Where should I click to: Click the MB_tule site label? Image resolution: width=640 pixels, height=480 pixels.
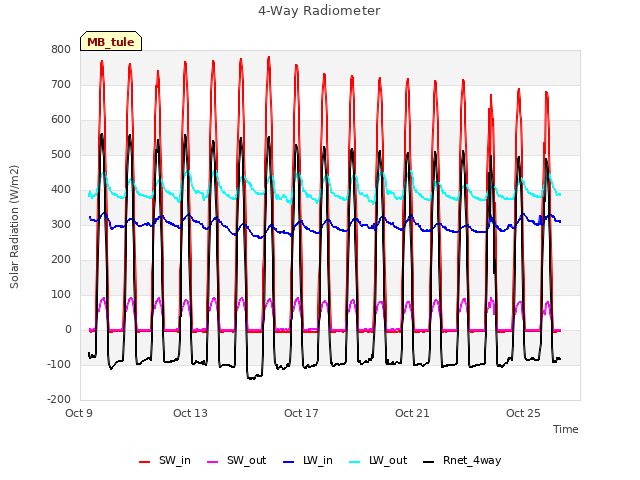111,41
